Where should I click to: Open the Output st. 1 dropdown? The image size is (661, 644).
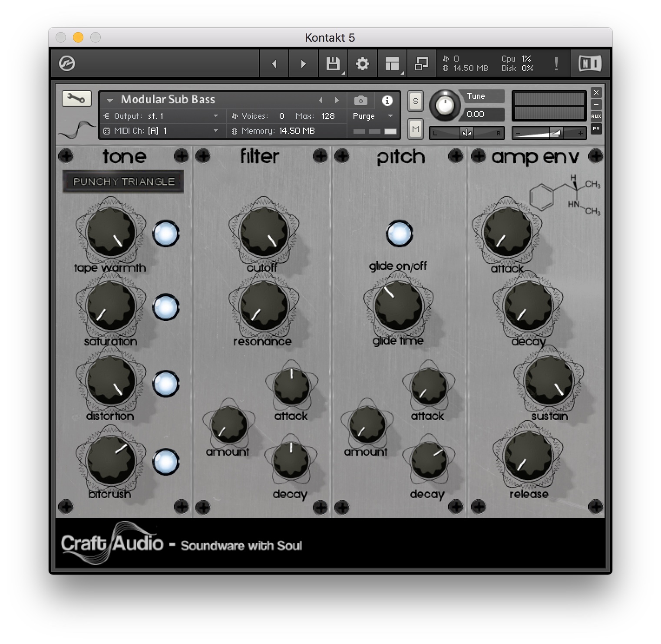point(182,116)
